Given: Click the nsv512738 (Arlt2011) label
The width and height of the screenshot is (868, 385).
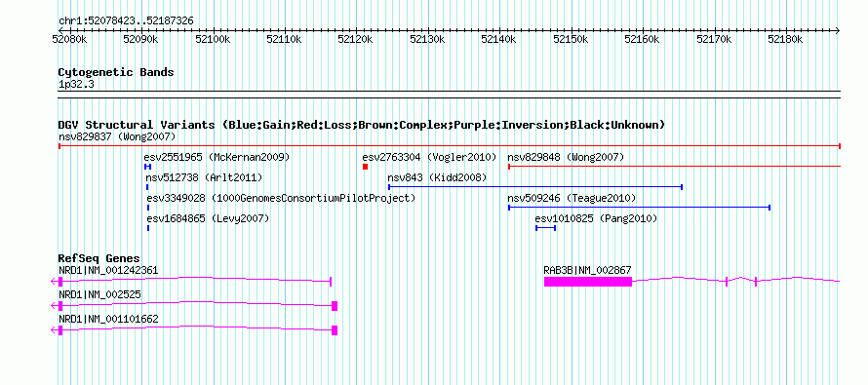Looking at the screenshot, I should click(204, 177).
